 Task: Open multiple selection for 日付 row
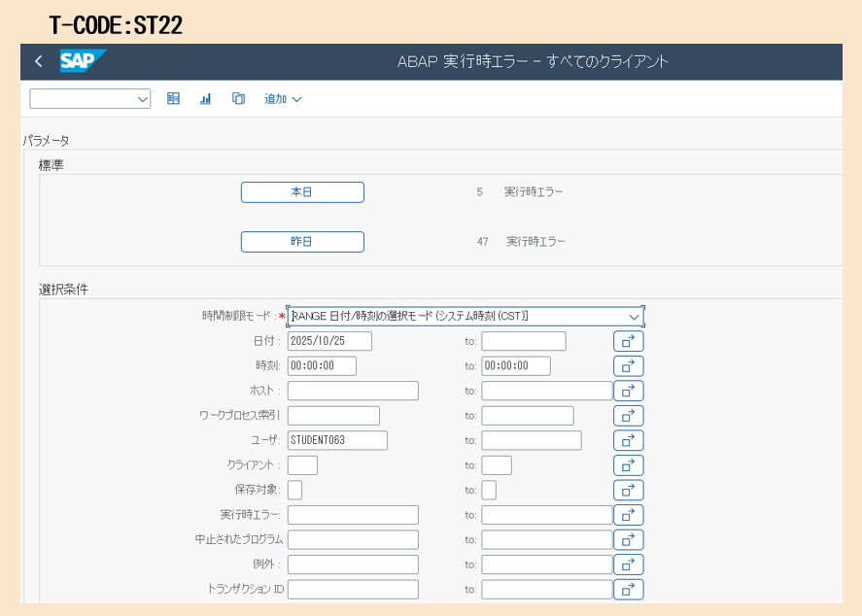628,341
